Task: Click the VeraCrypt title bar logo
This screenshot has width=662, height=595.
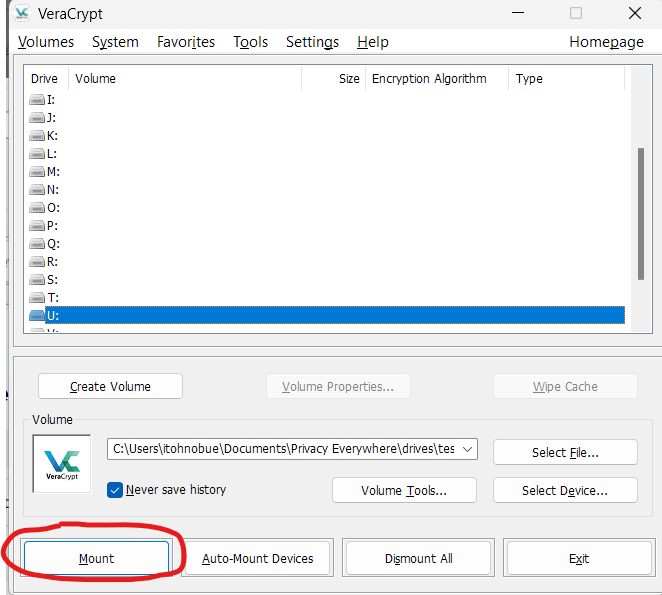Action: click(22, 14)
